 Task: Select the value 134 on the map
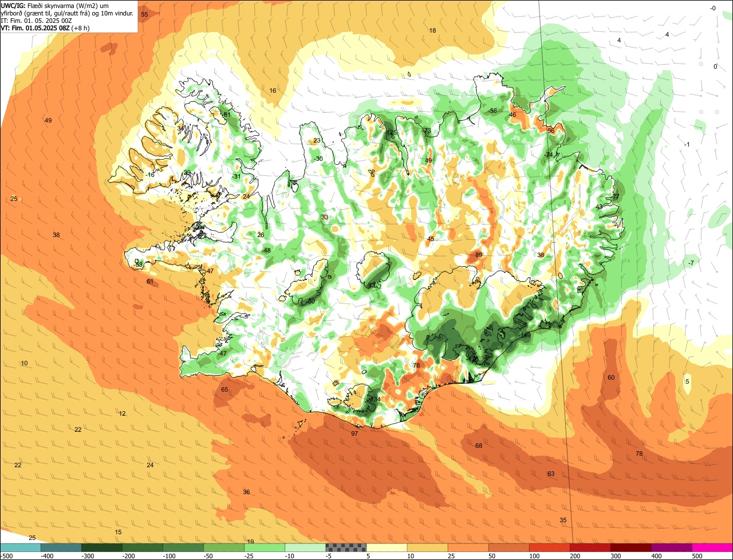point(376,399)
